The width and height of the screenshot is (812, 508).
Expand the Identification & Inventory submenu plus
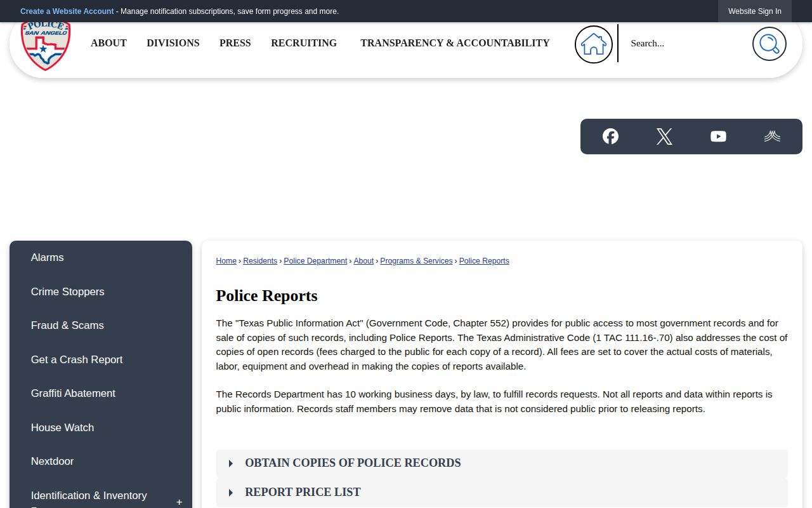pyautogui.click(x=179, y=502)
